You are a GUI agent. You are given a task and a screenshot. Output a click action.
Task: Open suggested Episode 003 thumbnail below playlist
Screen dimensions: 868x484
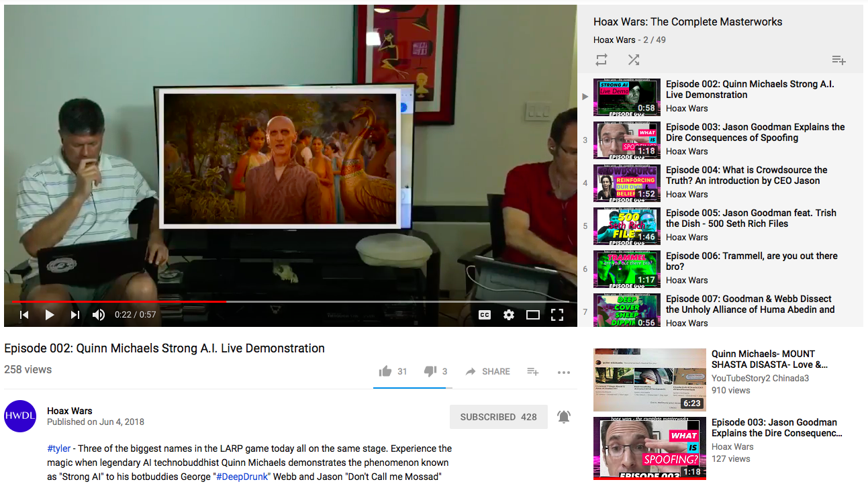(x=650, y=448)
